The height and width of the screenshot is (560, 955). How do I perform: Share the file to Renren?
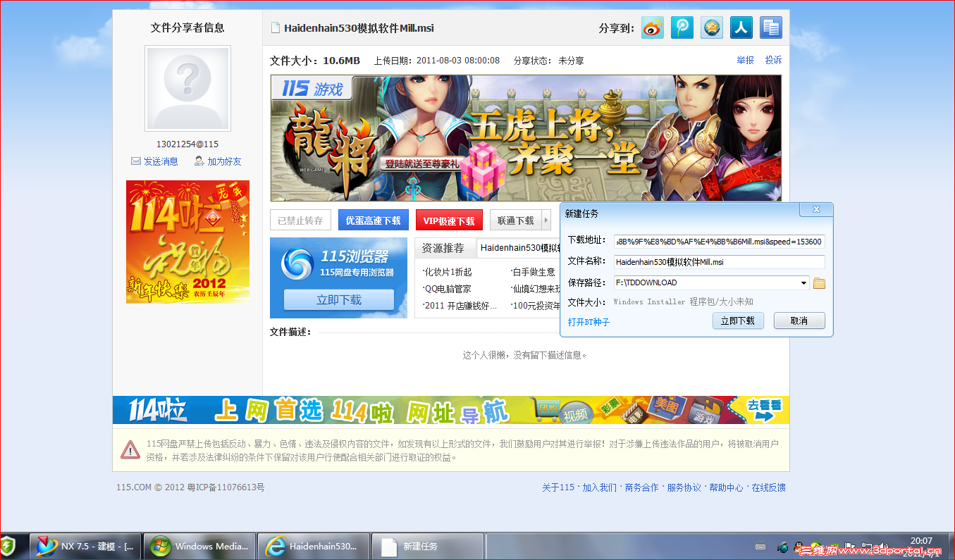click(x=741, y=28)
